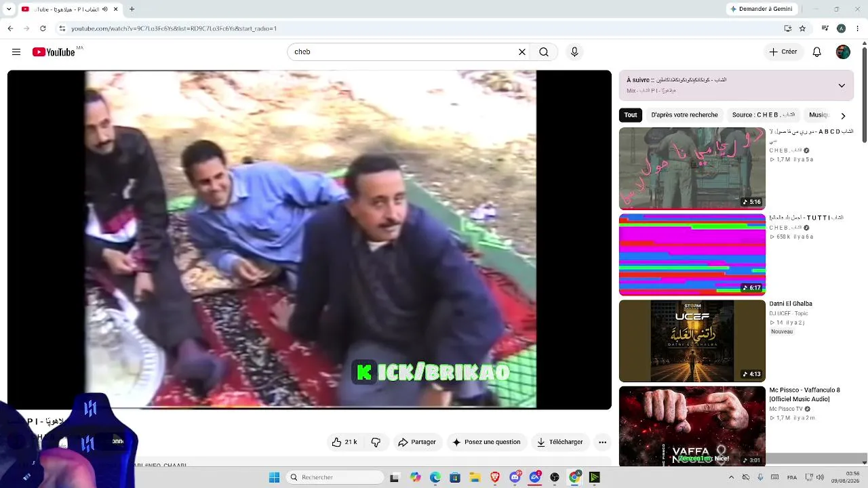
Task: Select the Source : C H E B chip
Action: (x=764, y=115)
